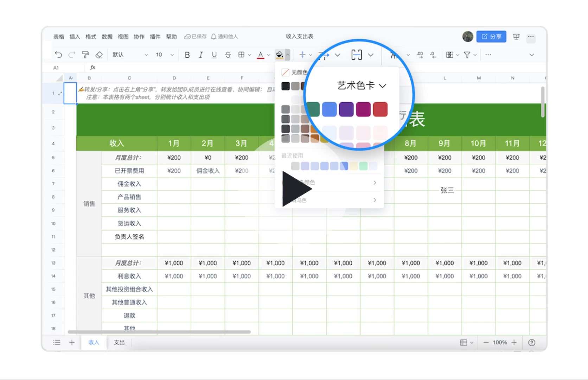This screenshot has height=380, width=588.
Task: Open the 视图 menu
Action: (123, 37)
